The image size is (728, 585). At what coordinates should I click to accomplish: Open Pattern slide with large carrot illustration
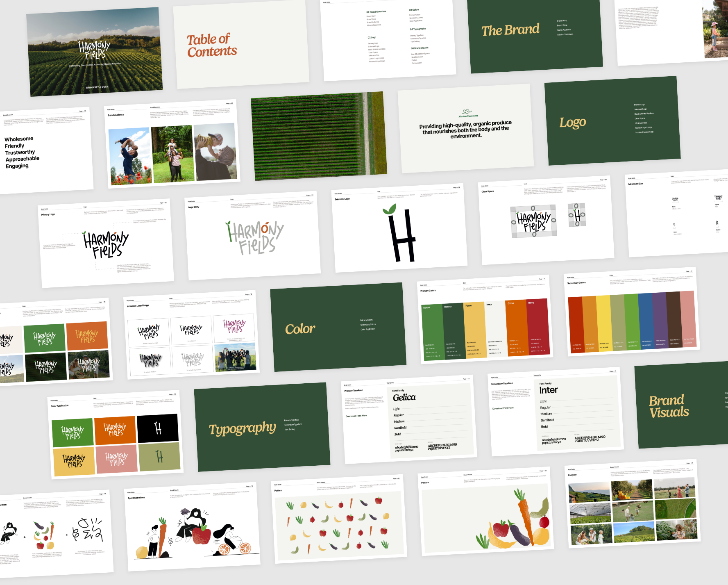485,511
